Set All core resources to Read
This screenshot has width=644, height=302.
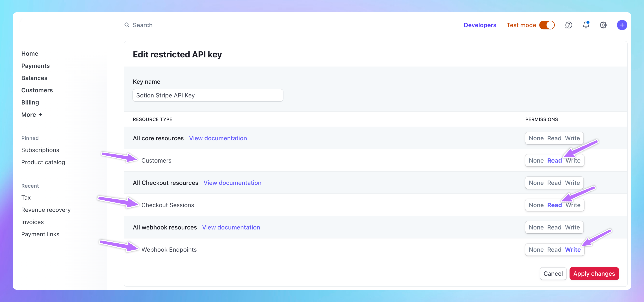[x=554, y=138]
